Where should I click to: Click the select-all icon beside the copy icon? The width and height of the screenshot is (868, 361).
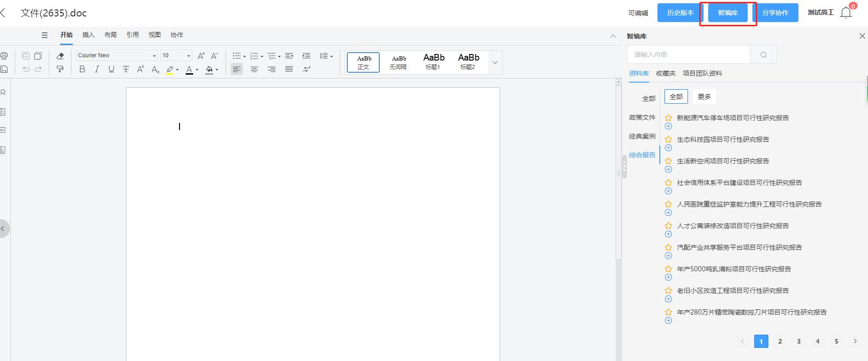(38, 56)
